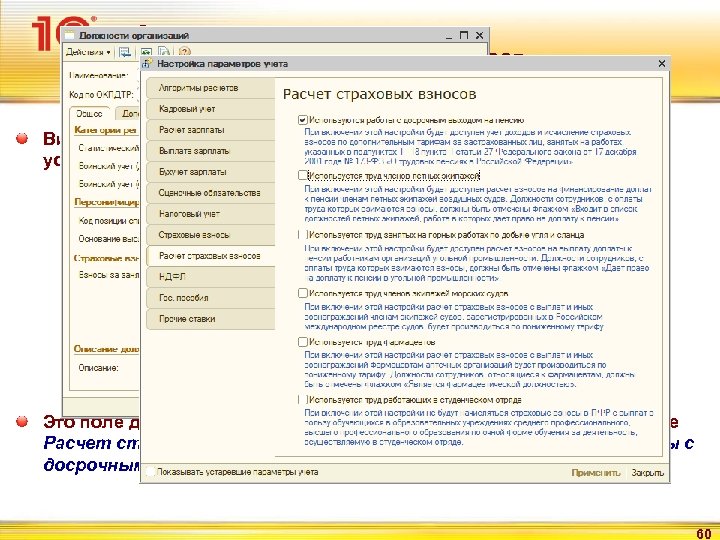
Task: Click the Настройка параметров учета title icon
Action: [x=147, y=63]
